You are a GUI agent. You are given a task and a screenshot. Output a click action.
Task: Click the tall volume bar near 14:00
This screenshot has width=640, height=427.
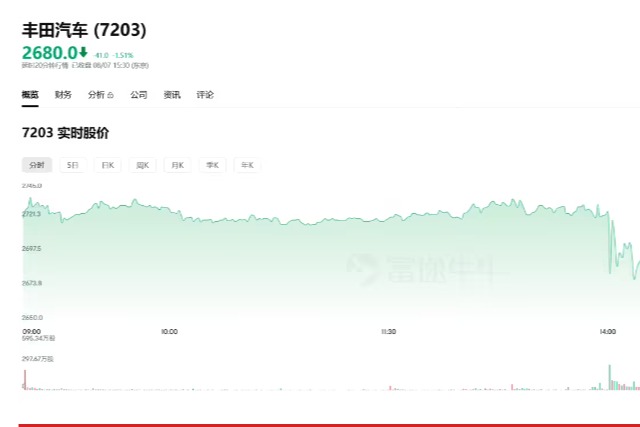610,377
